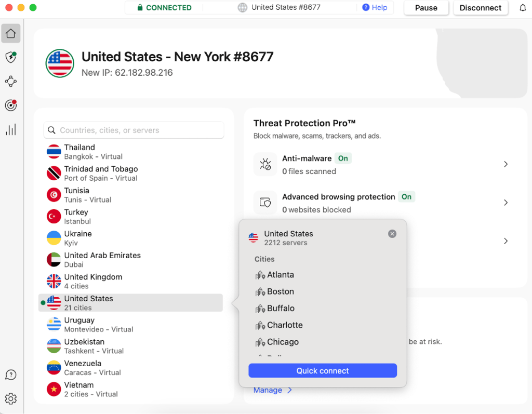This screenshot has width=532, height=414.
Task: Open Threat Protection shield icon in sidebar
Action: (x=11, y=57)
